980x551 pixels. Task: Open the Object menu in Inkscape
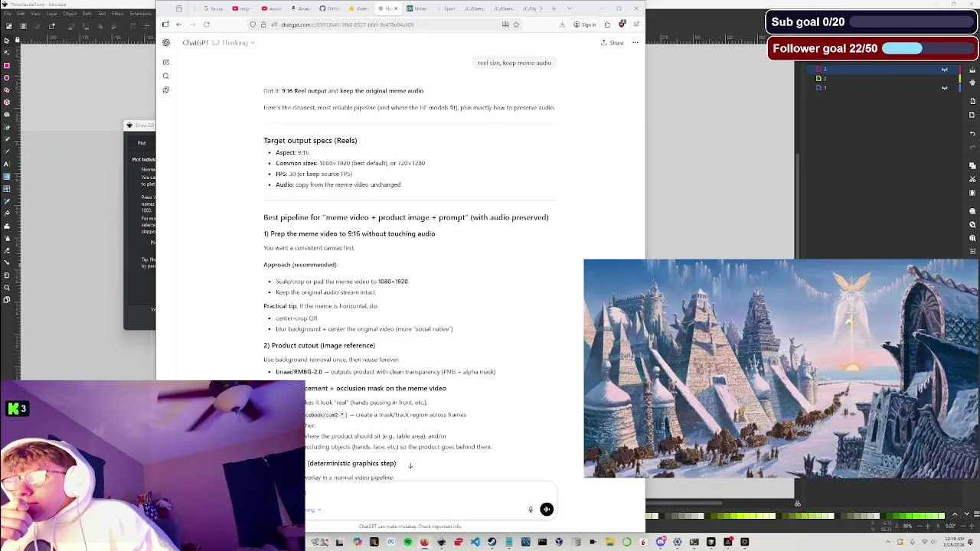[70, 14]
